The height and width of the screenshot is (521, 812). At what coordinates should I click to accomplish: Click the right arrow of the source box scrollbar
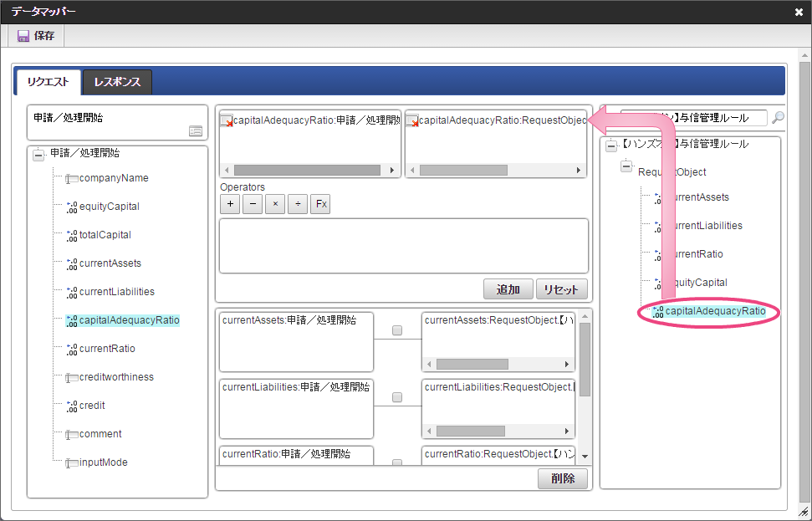click(392, 171)
